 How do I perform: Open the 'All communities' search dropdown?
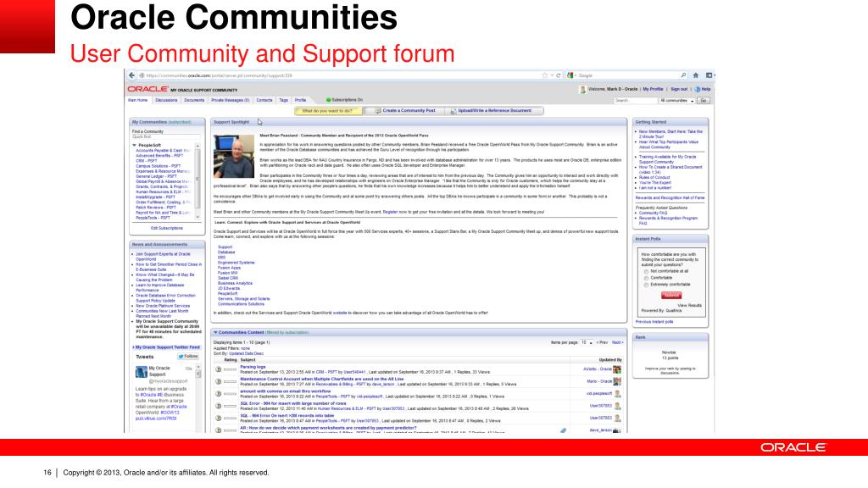(677, 101)
